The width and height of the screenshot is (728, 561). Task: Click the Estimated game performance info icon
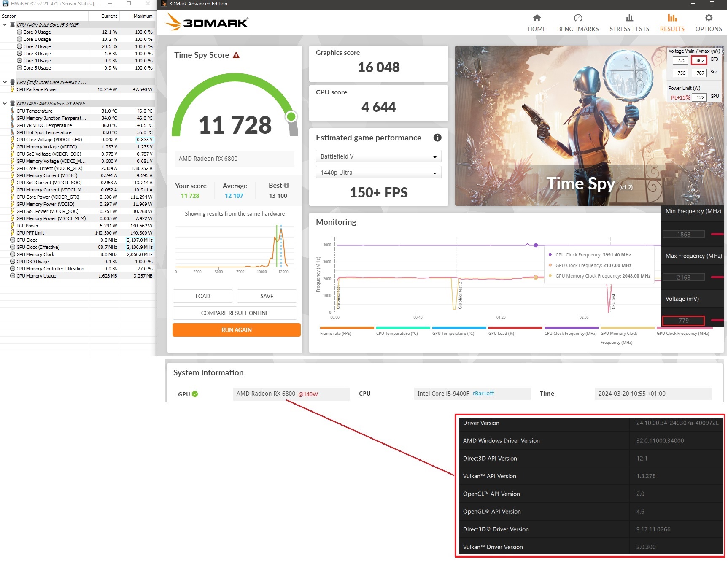tap(437, 138)
